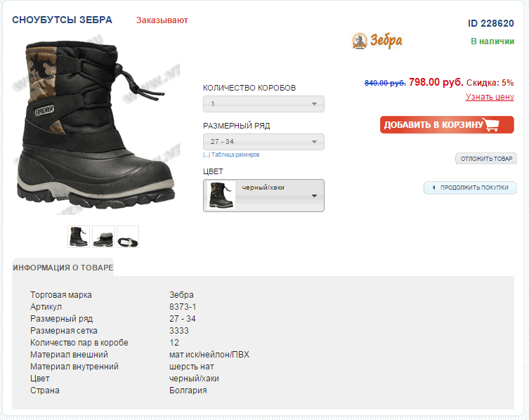Click color preview boot icon in ЦВЕТ dropdown
Screen dimensions: 529x420
pos(221,195)
